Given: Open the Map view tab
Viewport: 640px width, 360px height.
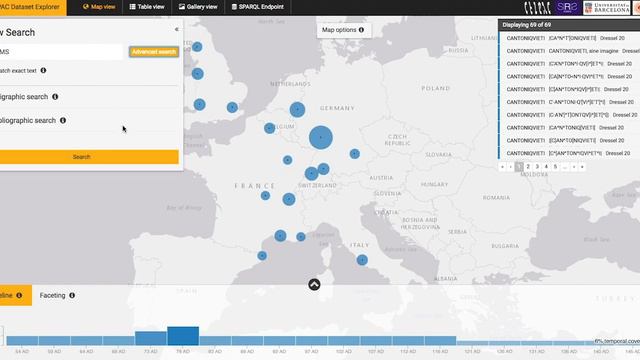Looking at the screenshot, I should pyautogui.click(x=99, y=7).
